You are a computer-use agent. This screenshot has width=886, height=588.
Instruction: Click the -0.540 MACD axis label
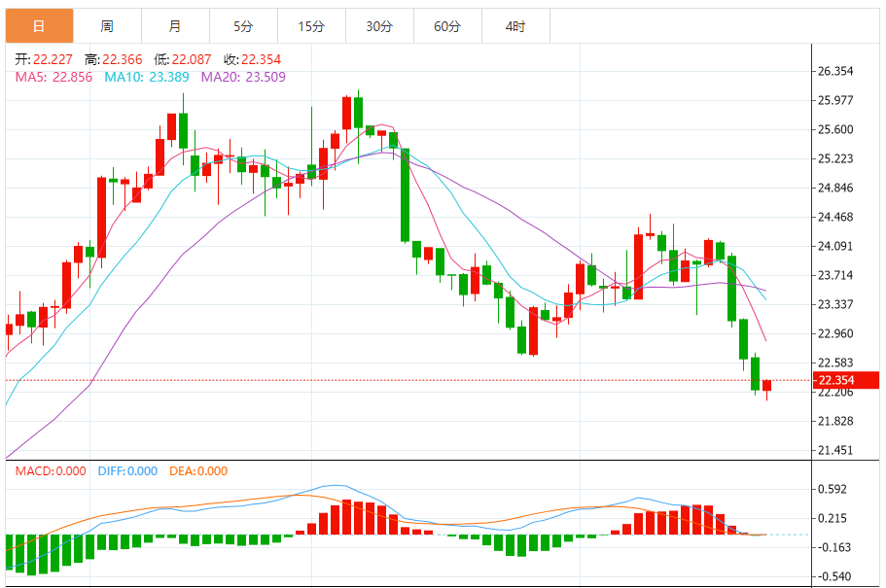(834, 576)
